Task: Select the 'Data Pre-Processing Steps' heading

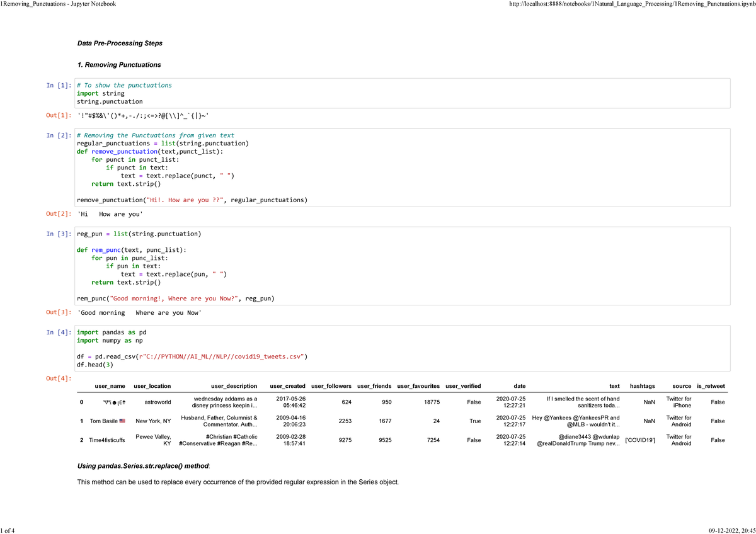Action: click(x=119, y=43)
